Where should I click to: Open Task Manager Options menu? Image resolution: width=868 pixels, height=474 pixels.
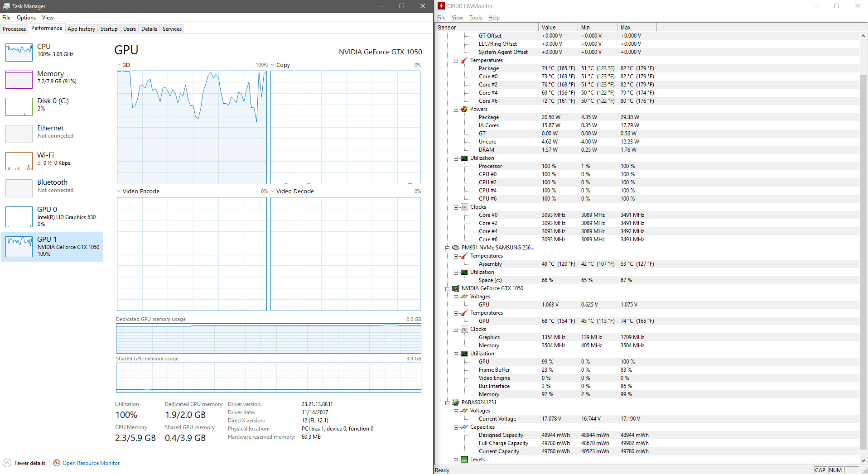[x=26, y=18]
